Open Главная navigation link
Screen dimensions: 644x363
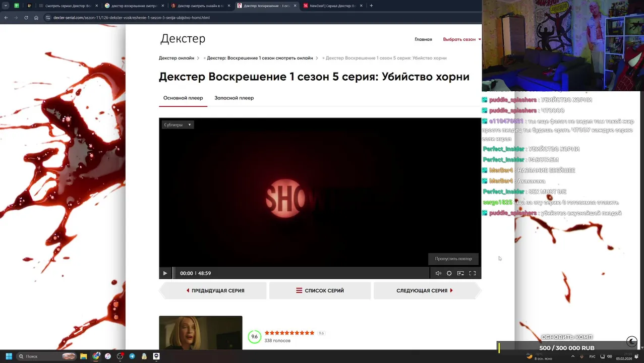click(x=423, y=39)
